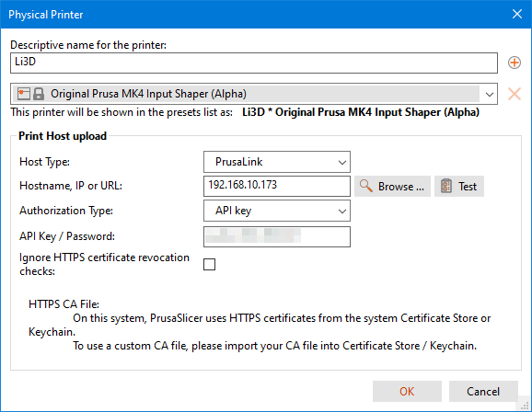Click the 'Print Host upload' group title
This screenshot has height=412, width=532.
tap(63, 136)
